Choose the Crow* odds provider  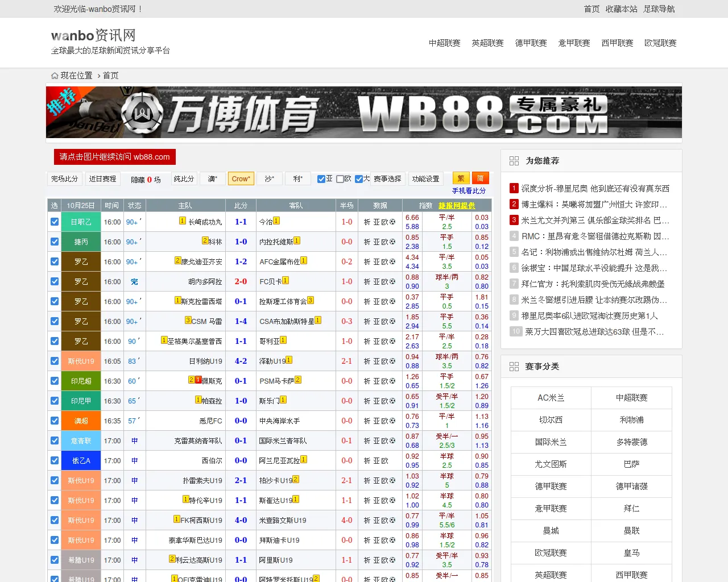[x=241, y=179]
